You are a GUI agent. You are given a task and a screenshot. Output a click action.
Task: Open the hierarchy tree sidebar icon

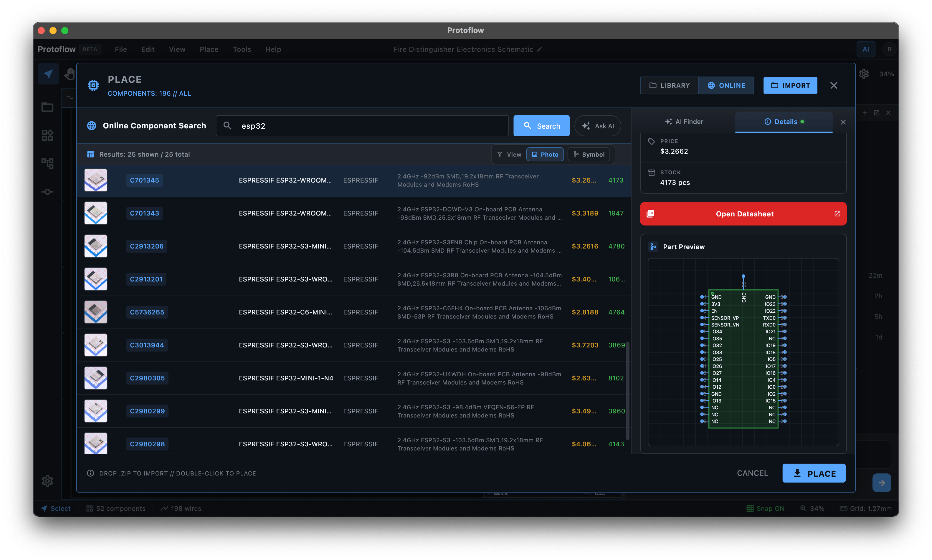(47, 163)
